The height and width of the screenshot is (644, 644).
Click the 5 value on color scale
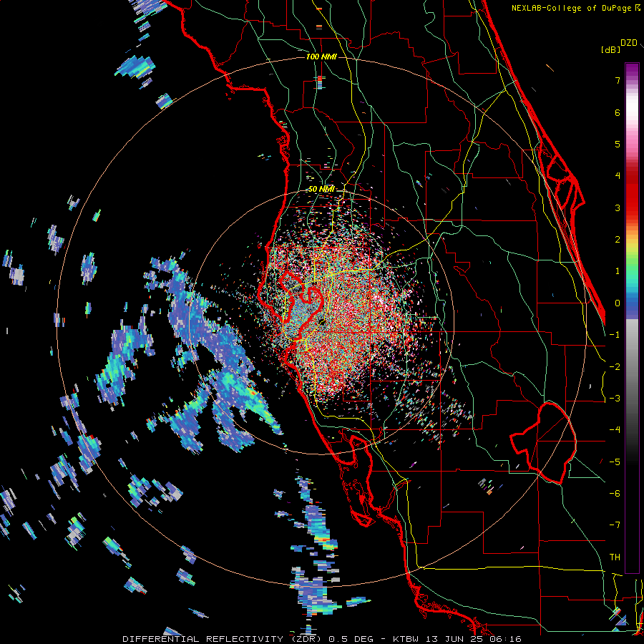(618, 144)
